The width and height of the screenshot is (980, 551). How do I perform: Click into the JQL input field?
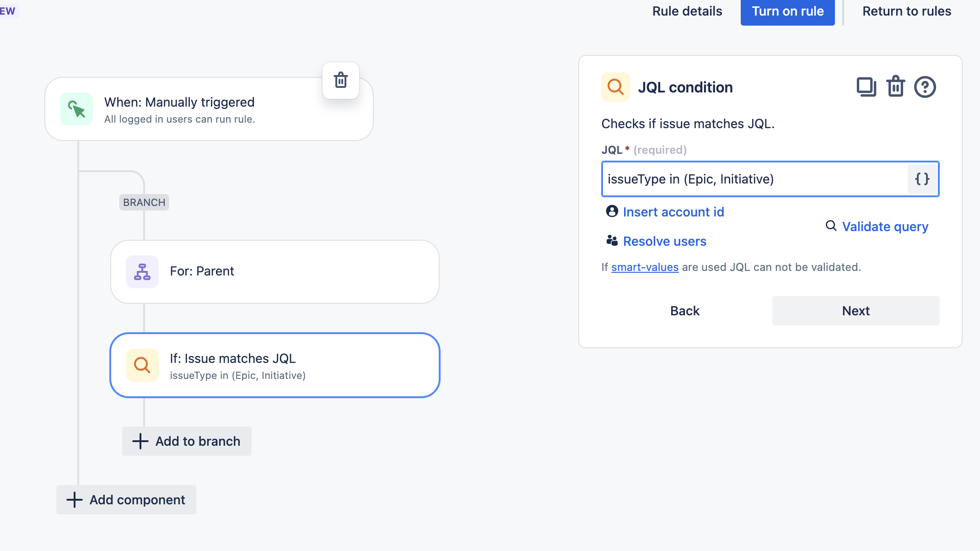[x=754, y=179]
